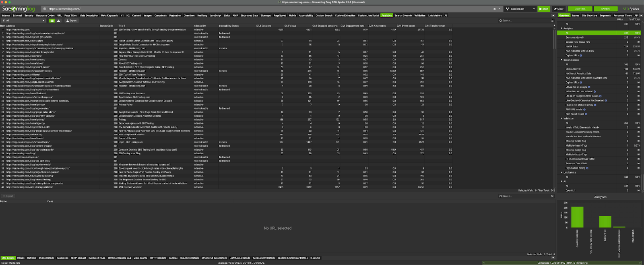
Task: Open lower panel search filter options icon
Action: 552,196
